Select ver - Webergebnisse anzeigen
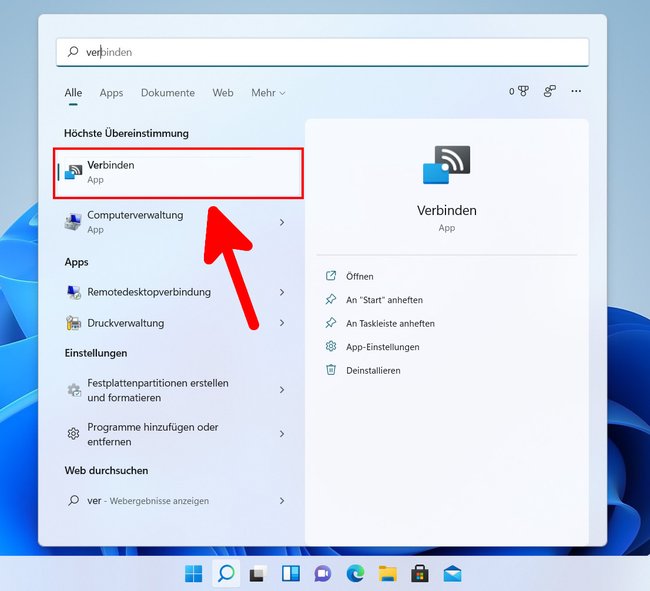The width and height of the screenshot is (650, 591). [x=178, y=501]
